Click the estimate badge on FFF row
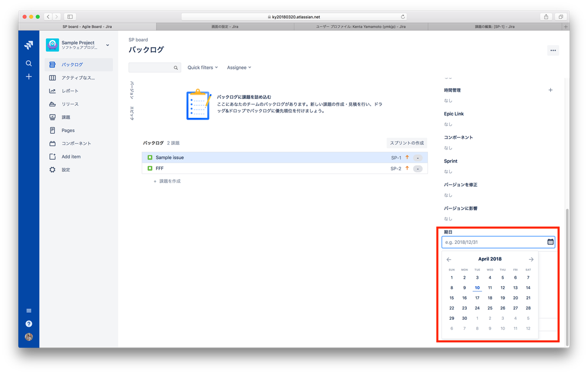The height and width of the screenshot is (374, 588). [x=418, y=169]
